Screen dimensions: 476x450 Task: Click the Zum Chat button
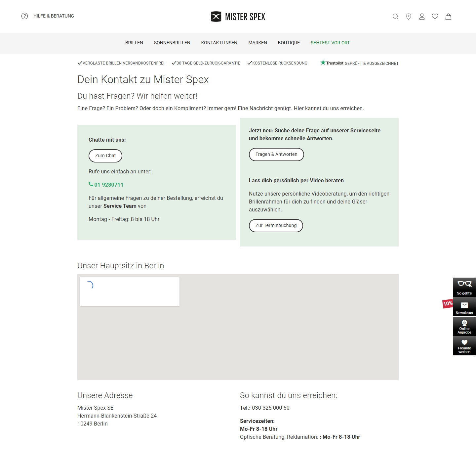point(105,156)
